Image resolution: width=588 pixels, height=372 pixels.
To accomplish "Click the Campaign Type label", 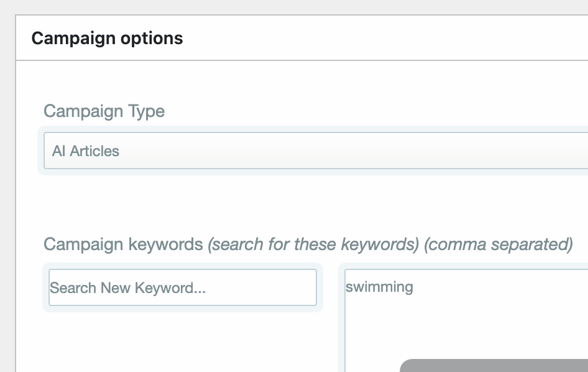I will (x=104, y=111).
